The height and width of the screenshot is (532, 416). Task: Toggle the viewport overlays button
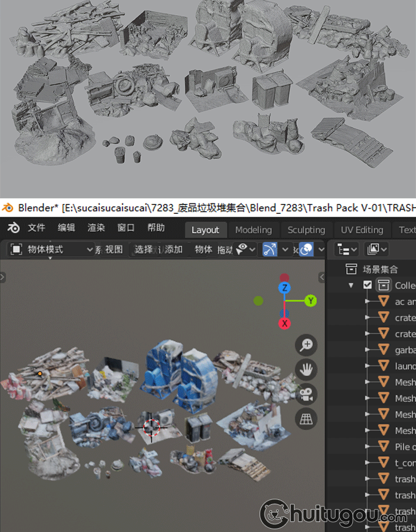point(306,249)
